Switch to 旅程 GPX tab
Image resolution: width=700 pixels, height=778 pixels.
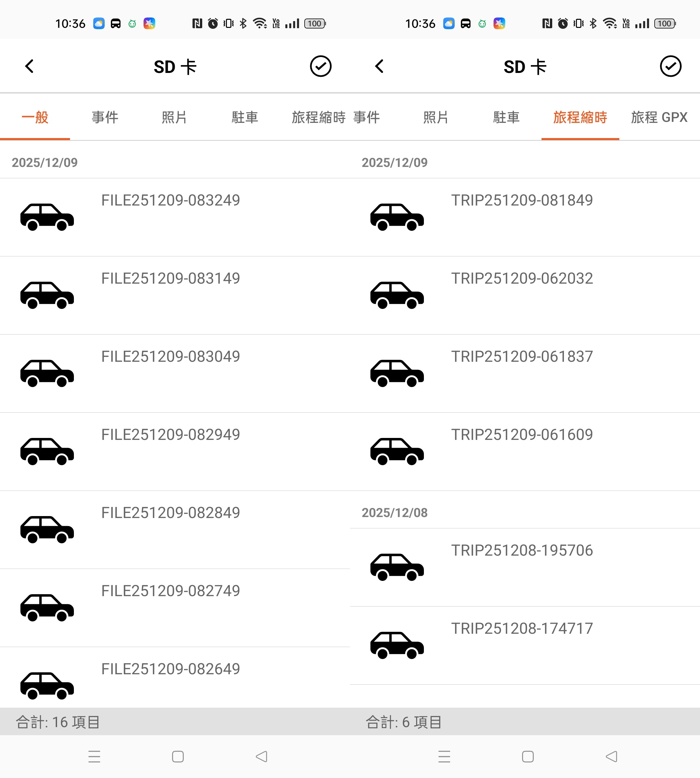tap(659, 117)
